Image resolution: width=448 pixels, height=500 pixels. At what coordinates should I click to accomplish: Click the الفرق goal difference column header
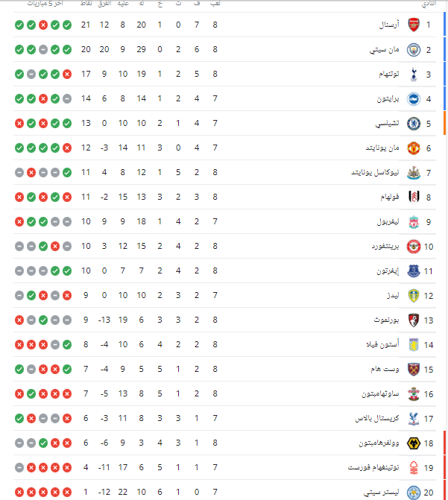point(105,4)
